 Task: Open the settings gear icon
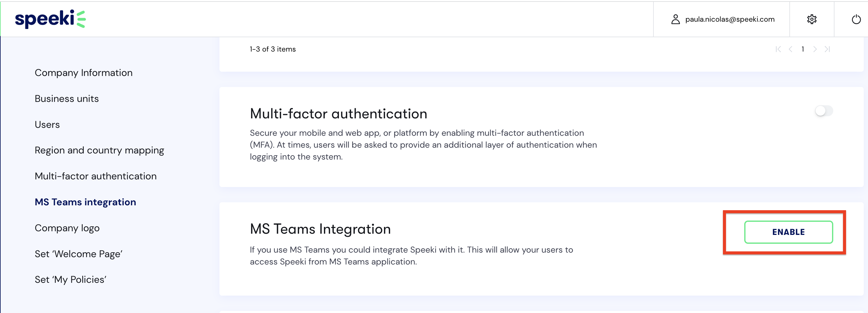(x=812, y=19)
